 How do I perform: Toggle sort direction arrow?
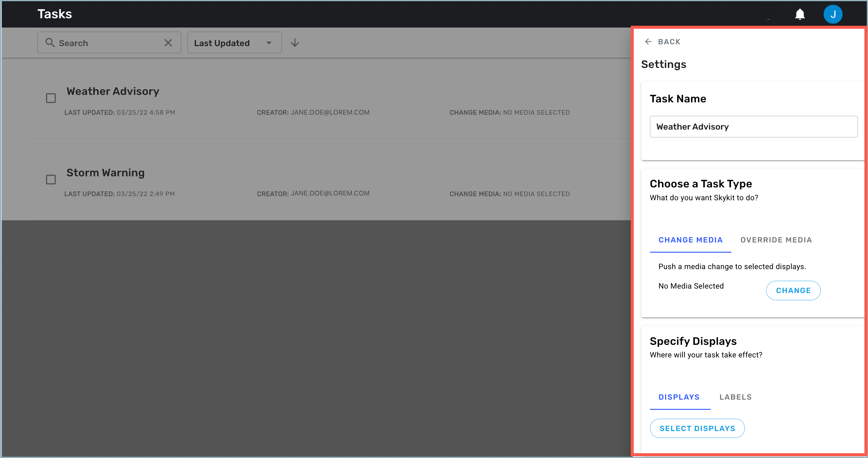[x=295, y=43]
